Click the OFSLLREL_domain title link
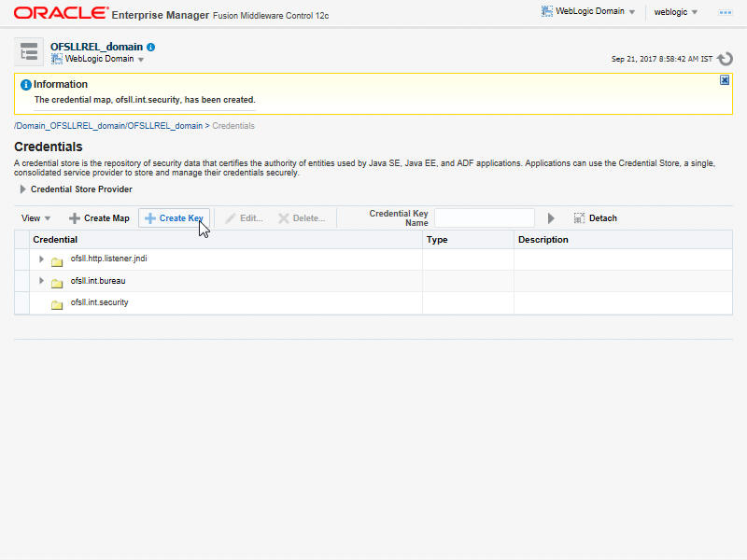Screen dimensions: 747x560 click(97, 47)
